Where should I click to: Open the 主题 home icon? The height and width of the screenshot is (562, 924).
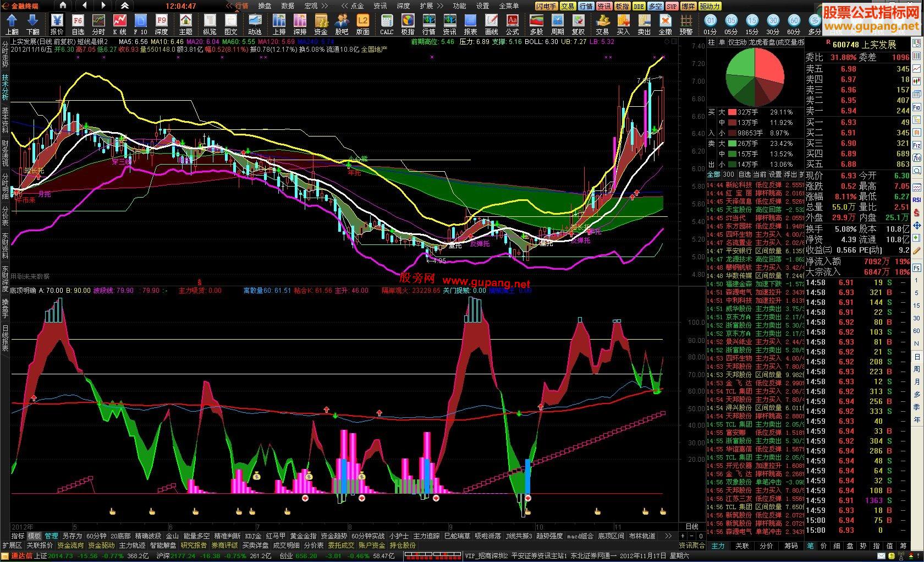[186, 24]
